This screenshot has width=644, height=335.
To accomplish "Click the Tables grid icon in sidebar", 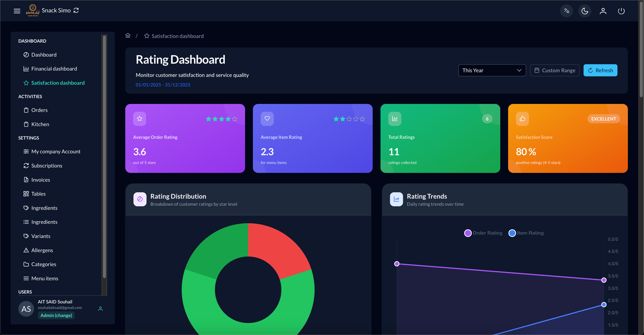I will click(26, 194).
